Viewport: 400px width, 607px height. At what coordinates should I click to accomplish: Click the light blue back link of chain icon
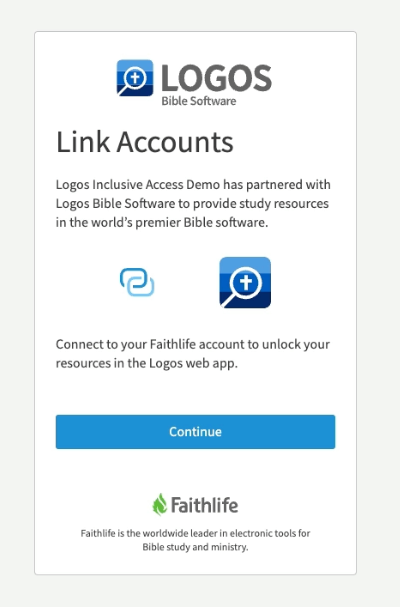[x=142, y=288]
